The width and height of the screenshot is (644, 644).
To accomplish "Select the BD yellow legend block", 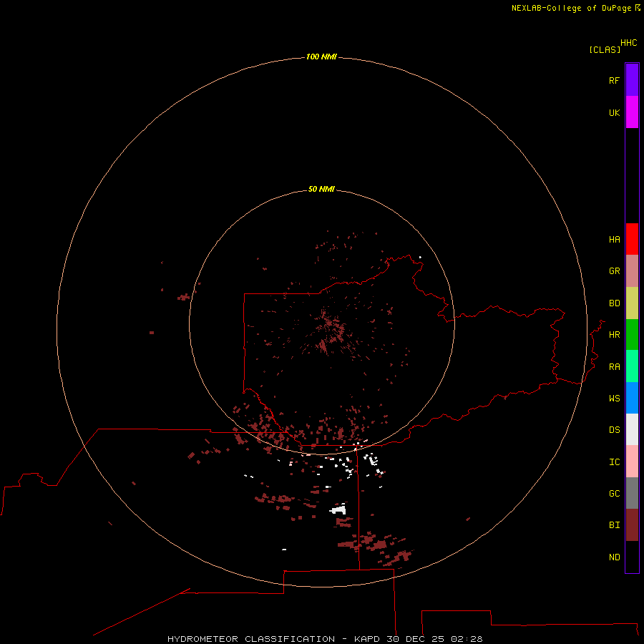I will click(x=632, y=303).
